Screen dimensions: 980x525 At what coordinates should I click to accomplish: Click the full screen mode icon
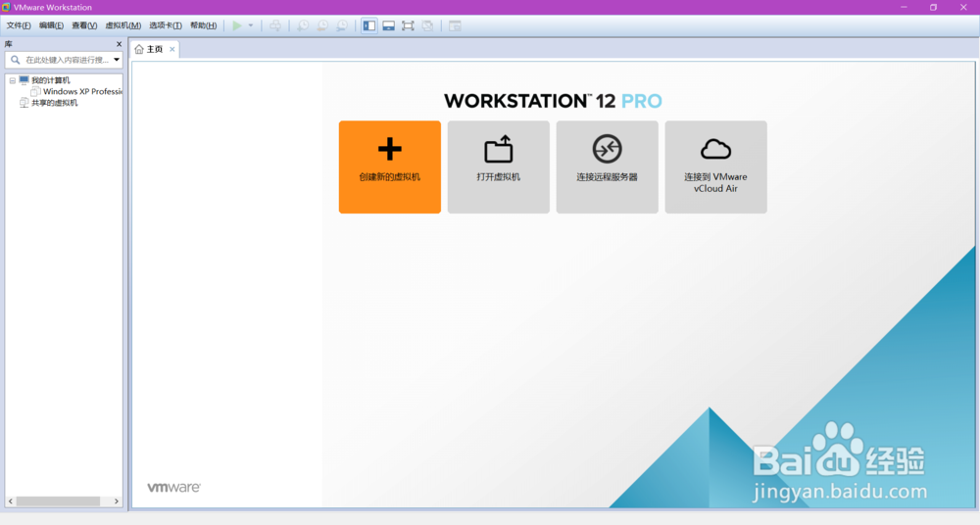click(408, 25)
